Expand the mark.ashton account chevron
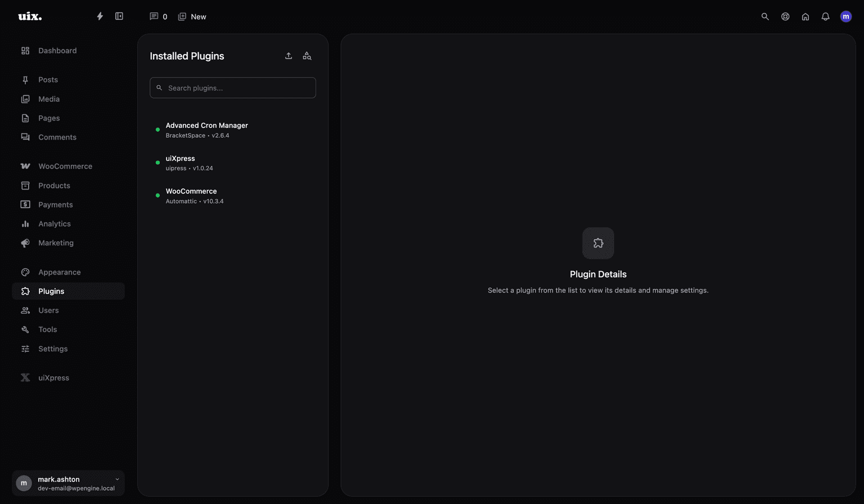Viewport: 864px width, 504px height. coord(116,479)
